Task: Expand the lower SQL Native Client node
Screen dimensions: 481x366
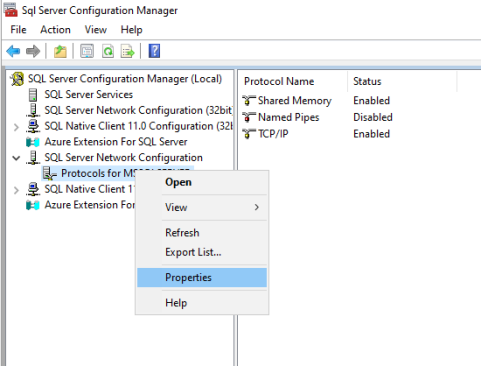Action: tap(16, 190)
